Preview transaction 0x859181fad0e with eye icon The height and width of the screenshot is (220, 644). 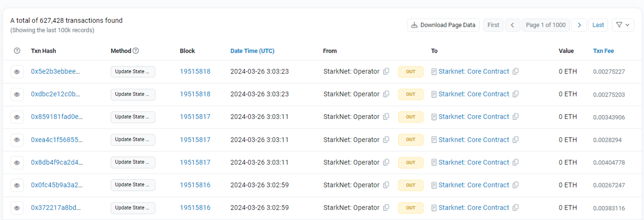tap(17, 117)
